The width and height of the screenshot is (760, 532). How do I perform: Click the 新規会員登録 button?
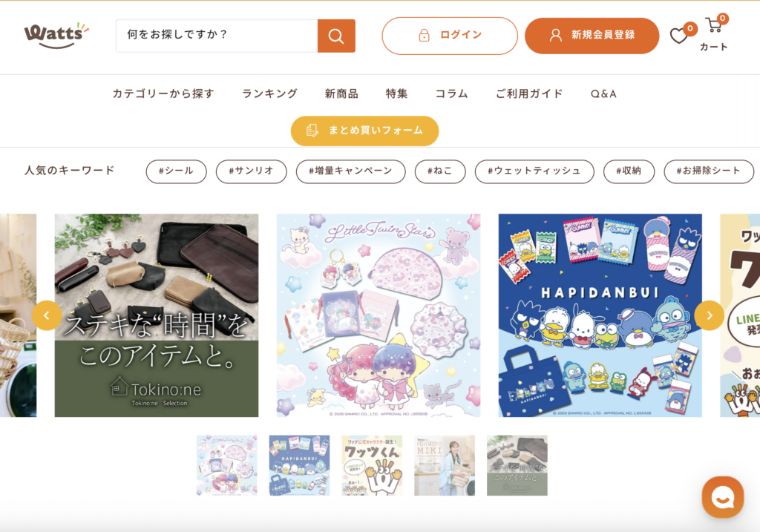click(x=592, y=36)
